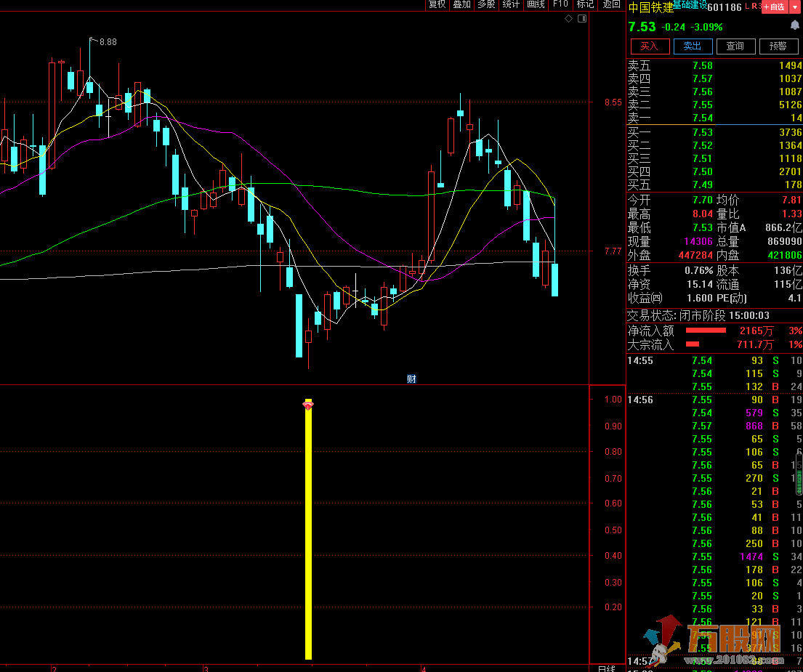Click the current price 7.53 header
The image size is (803, 672).
tap(642, 27)
